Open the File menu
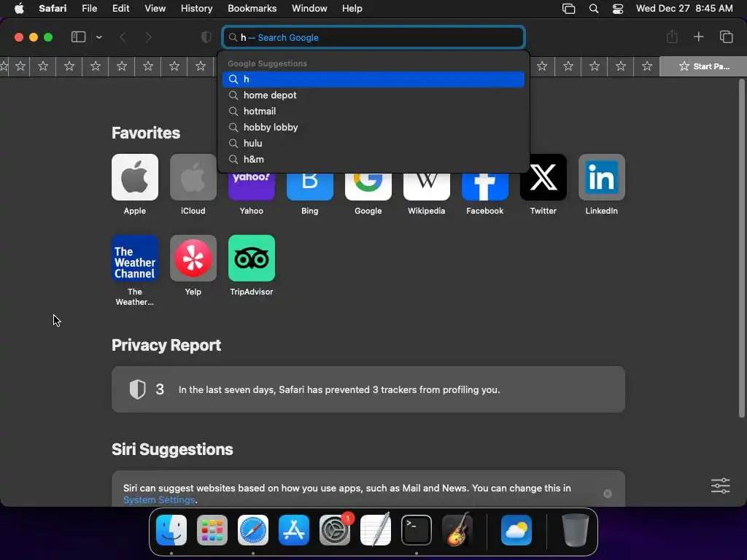This screenshot has width=747, height=560. click(x=89, y=9)
